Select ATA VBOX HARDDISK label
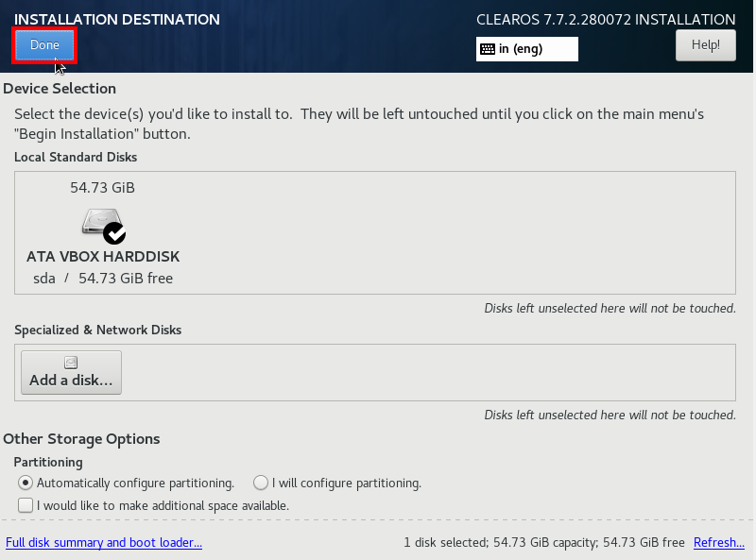 pos(103,256)
